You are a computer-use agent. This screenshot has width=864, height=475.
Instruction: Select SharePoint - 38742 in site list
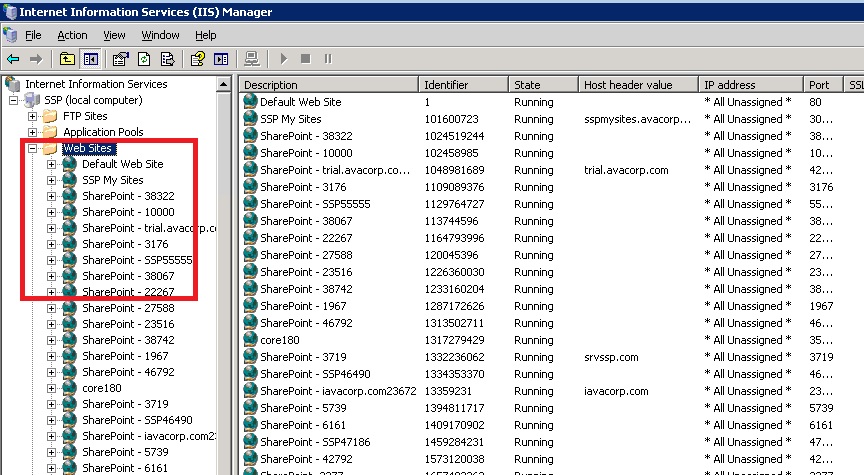[x=306, y=289]
